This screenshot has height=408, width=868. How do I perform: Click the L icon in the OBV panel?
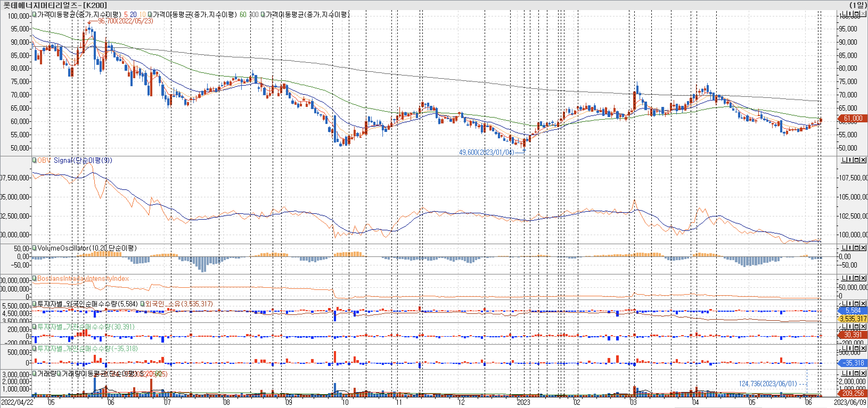pyautogui.click(x=844, y=160)
